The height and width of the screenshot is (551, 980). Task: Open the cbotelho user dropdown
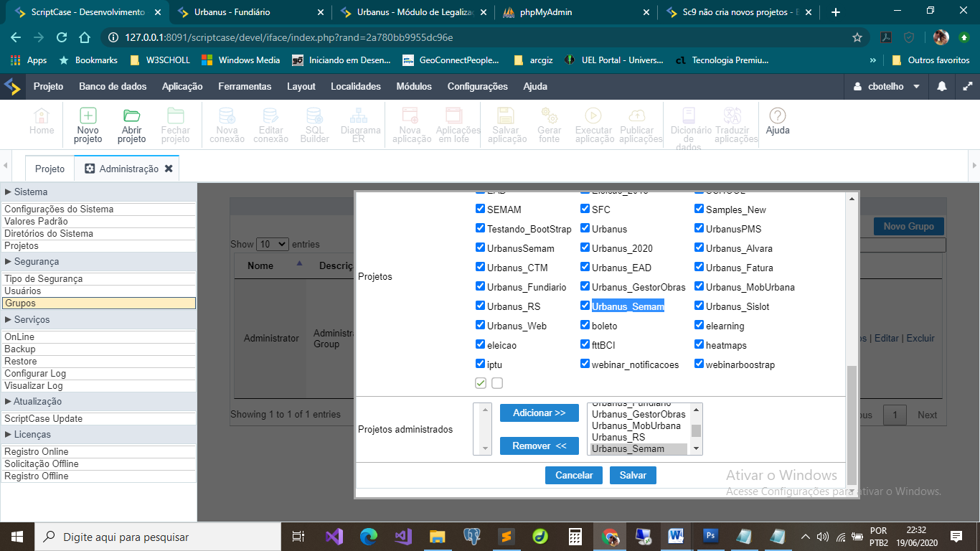point(887,86)
